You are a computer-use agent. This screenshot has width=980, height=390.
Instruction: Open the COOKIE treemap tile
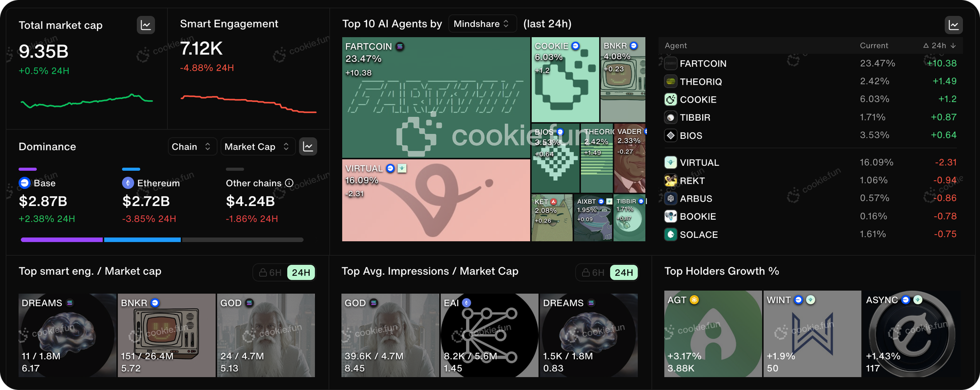[x=565, y=79]
